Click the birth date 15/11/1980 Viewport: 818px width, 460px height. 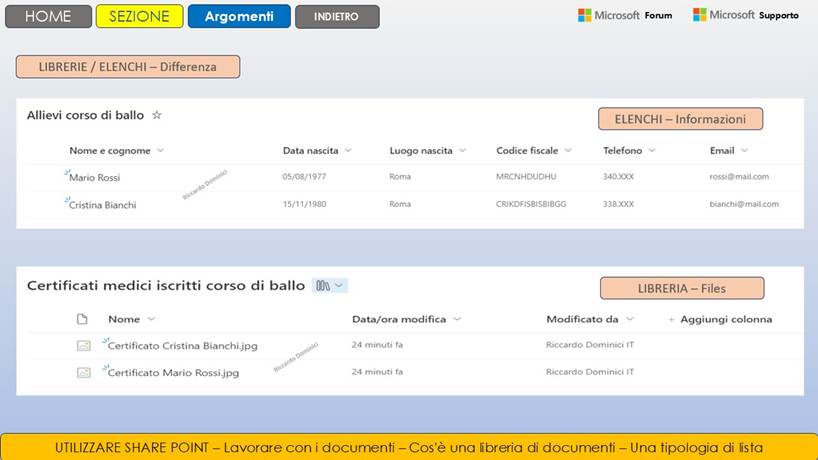[x=304, y=204]
